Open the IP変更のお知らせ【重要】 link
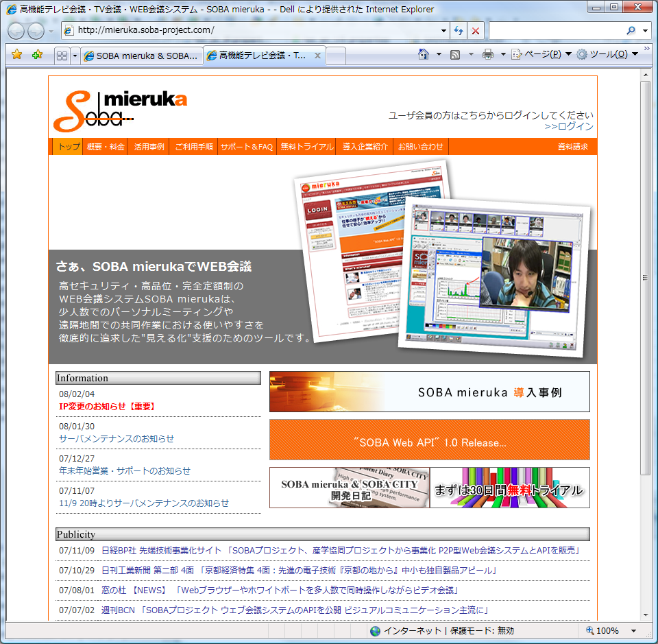This screenshot has height=644, width=658. tap(108, 407)
